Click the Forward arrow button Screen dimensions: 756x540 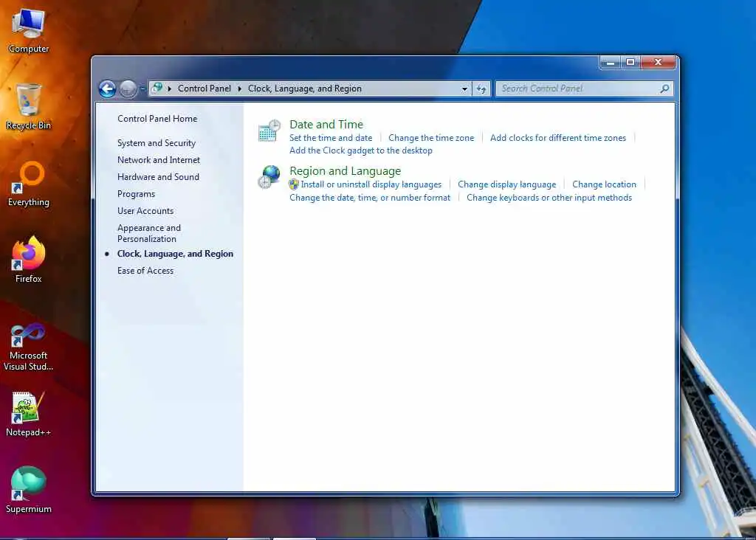click(128, 89)
